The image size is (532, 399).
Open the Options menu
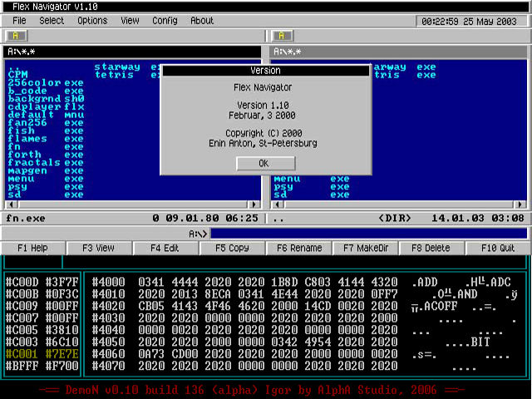[x=92, y=21]
